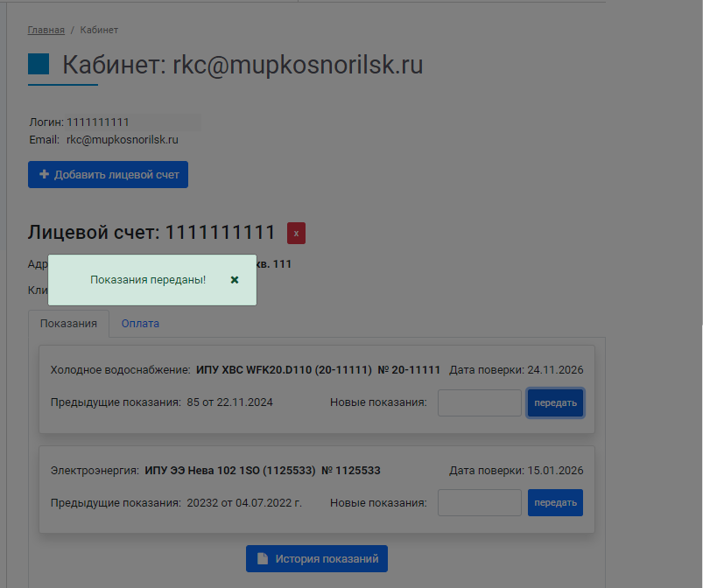Click the red x to remove the account

click(x=296, y=234)
